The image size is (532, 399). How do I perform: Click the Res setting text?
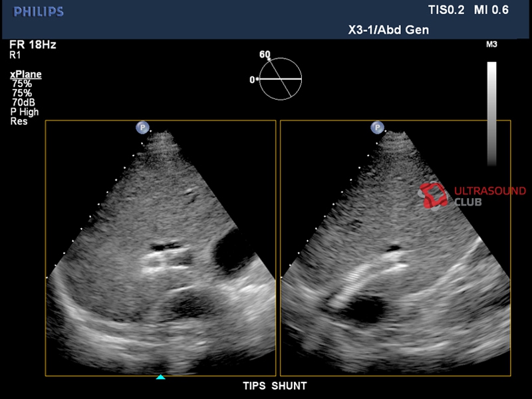point(19,121)
